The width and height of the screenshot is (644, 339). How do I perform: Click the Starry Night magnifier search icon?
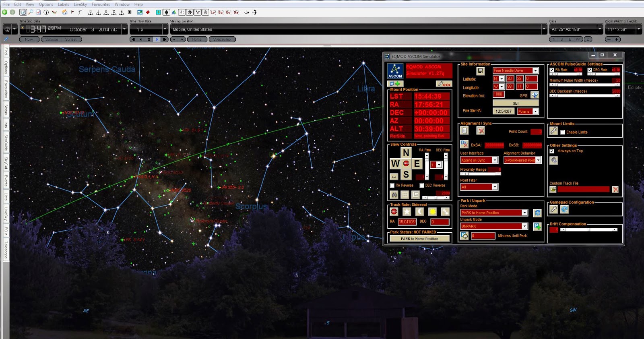point(31,12)
